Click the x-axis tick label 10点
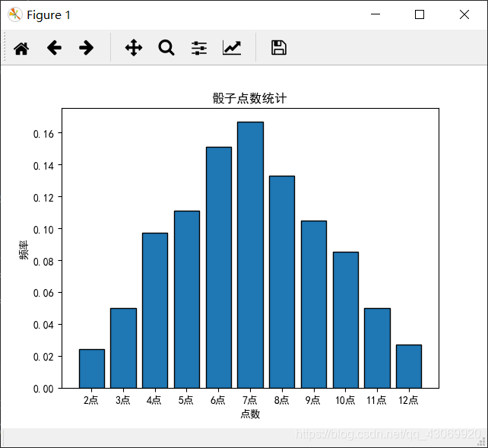488x448 pixels. tap(345, 400)
